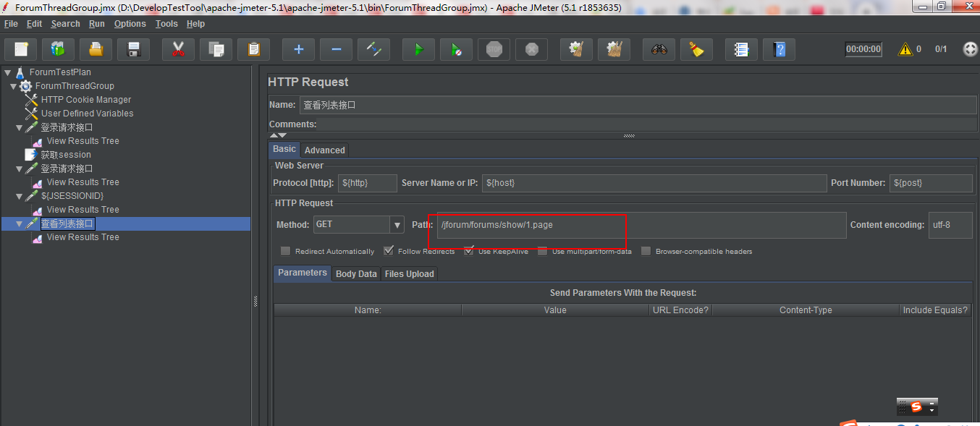Viewport: 980px width, 426px height.
Task: Collapse all nodes with minus icon
Action: 336,49
